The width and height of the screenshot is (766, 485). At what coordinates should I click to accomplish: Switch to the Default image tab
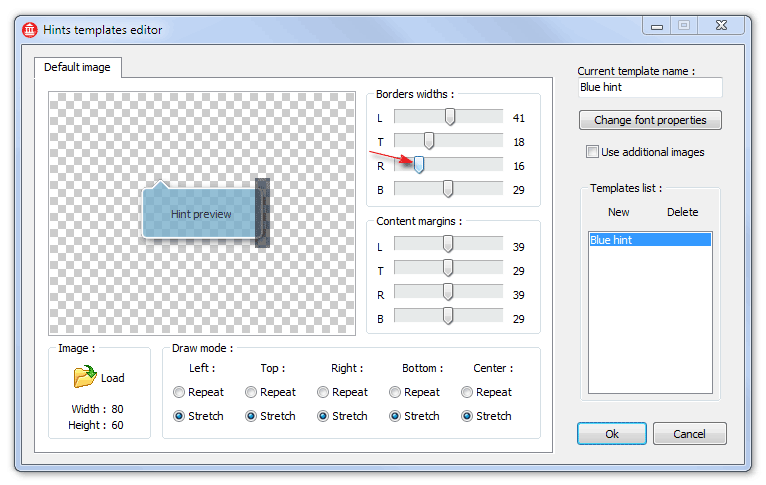point(78,67)
